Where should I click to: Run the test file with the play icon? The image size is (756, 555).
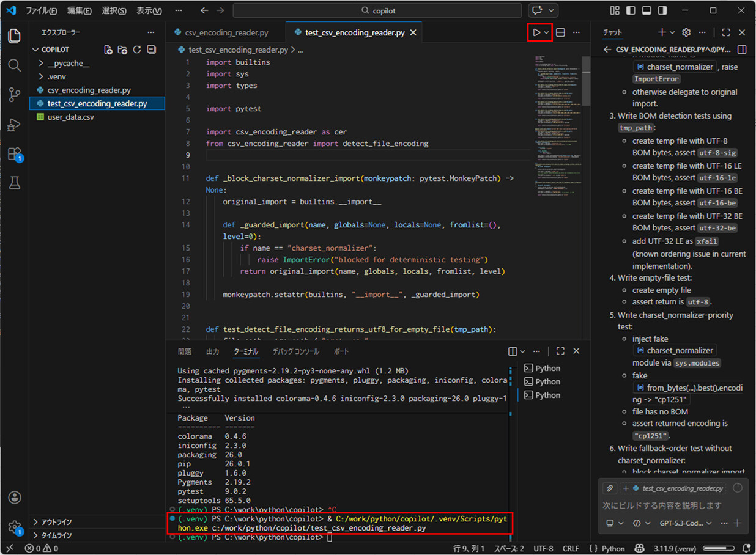[x=536, y=32]
